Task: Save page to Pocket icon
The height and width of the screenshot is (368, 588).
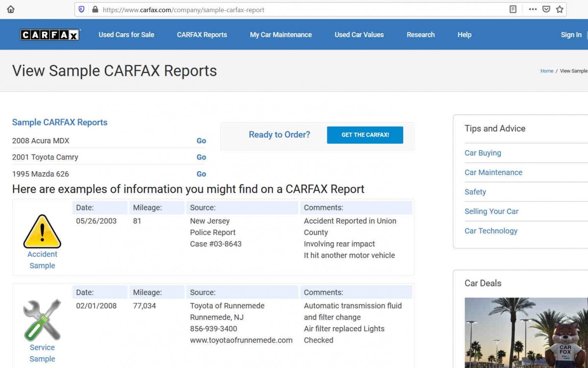Action: tap(546, 9)
